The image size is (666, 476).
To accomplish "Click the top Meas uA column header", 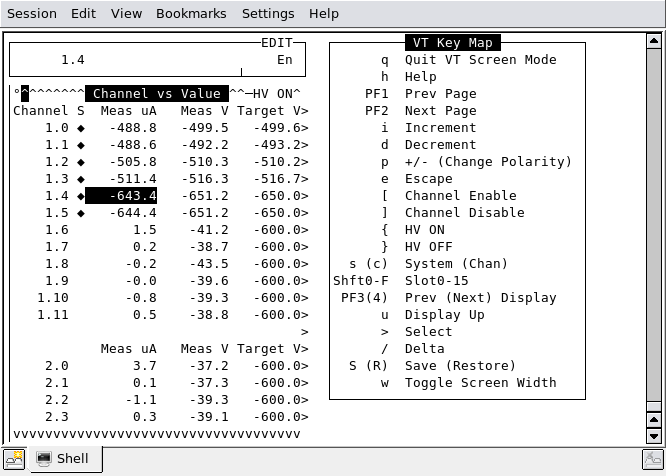I will 129,111.
